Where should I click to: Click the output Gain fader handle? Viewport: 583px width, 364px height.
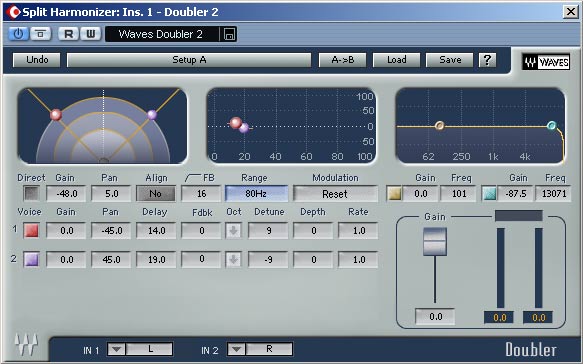pyautogui.click(x=435, y=242)
